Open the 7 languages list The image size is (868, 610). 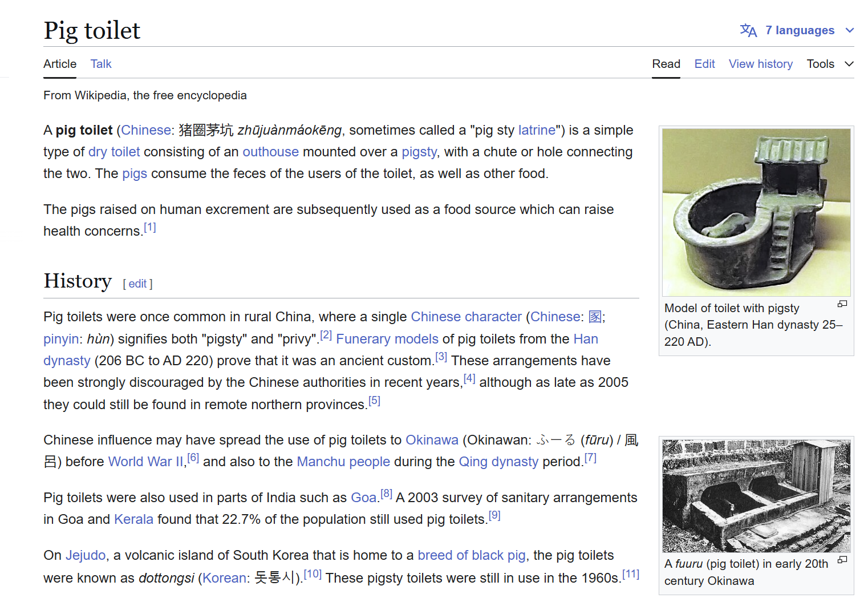[x=800, y=30]
